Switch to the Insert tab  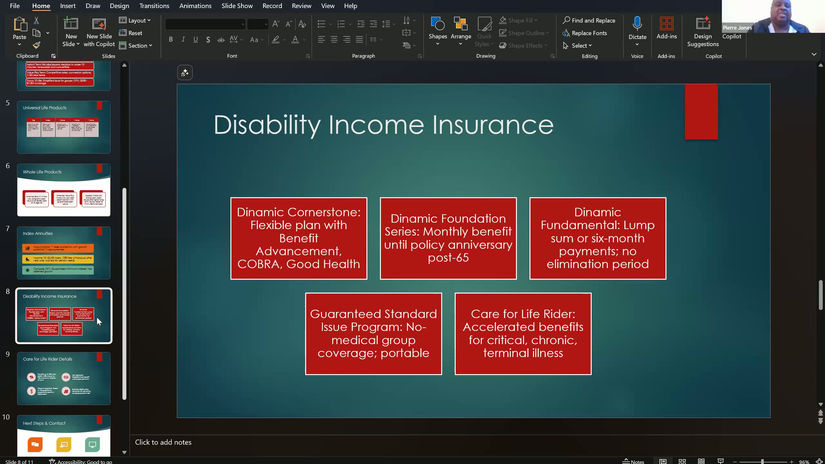tap(68, 6)
